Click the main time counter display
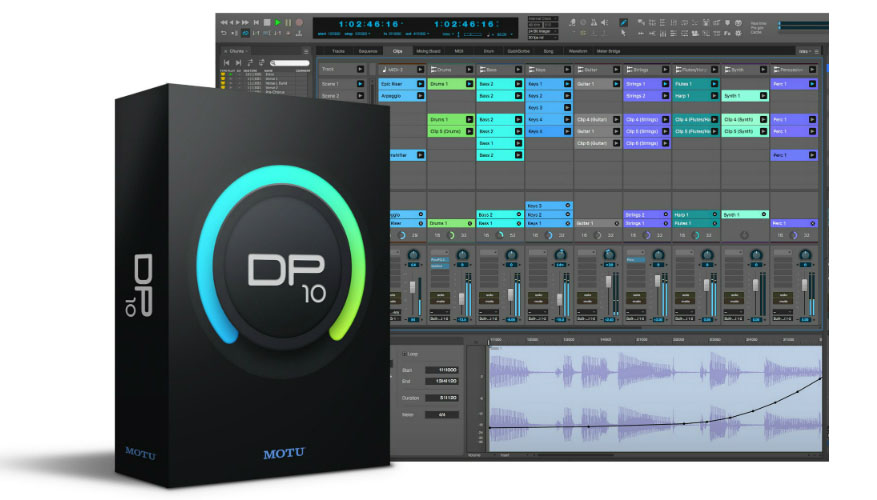The height and width of the screenshot is (500, 877). click(x=369, y=24)
